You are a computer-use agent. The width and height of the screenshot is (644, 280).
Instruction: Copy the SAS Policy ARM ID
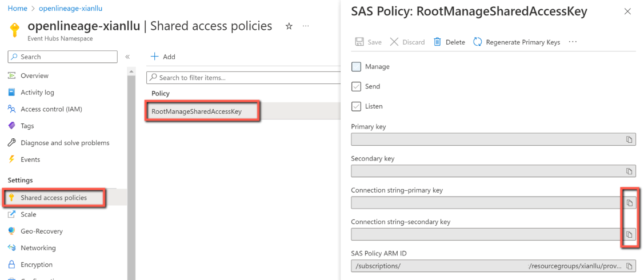point(629,266)
